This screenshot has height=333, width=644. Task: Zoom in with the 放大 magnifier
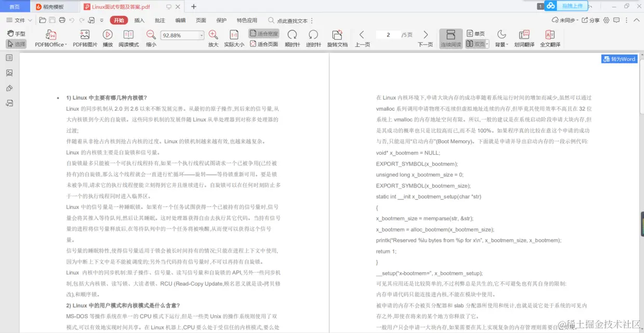pyautogui.click(x=213, y=38)
